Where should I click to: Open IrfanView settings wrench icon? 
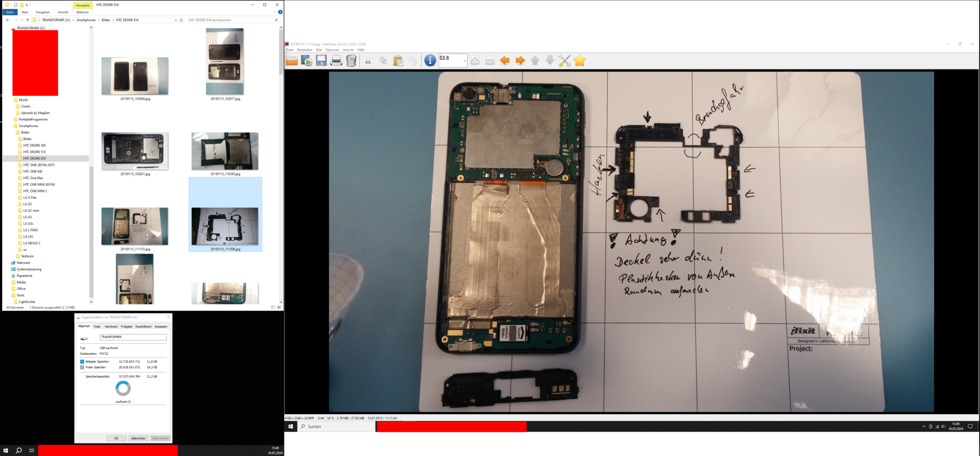pos(564,61)
